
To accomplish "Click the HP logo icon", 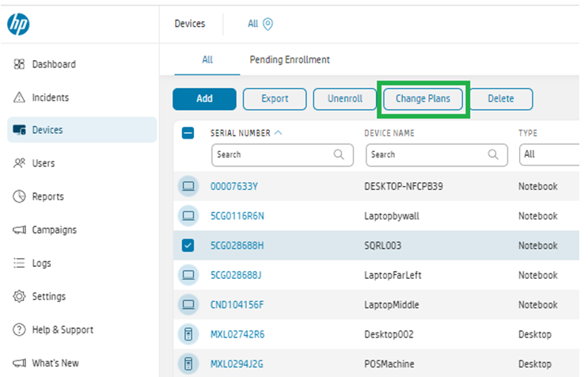I will click(x=18, y=25).
